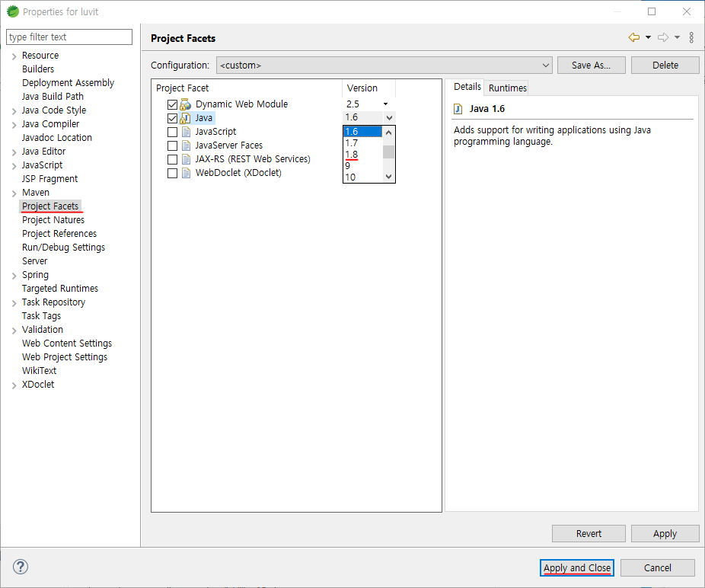Select version 1.7 in dropdown list
Screen dimensions: 705x588
coord(362,143)
